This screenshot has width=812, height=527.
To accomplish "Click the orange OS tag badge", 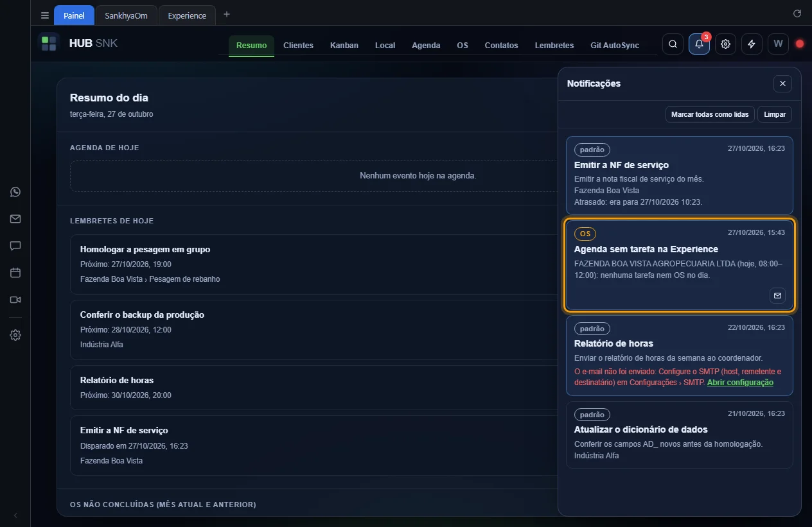I will [585, 234].
